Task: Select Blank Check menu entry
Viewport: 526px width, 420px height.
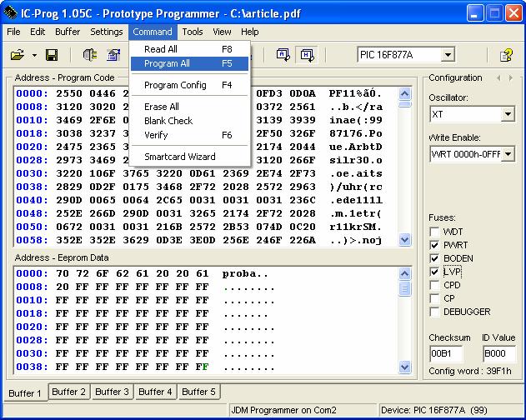Action: click(x=189, y=121)
